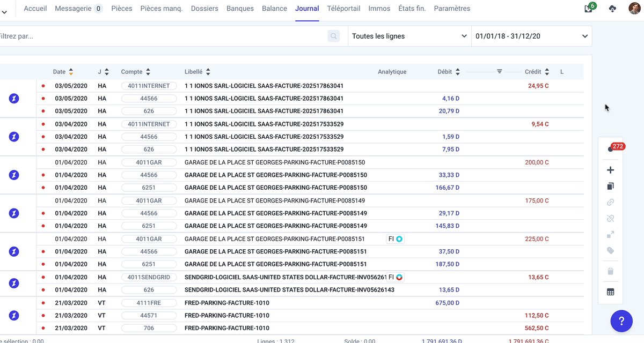The width and height of the screenshot is (644, 343).
Task: Open the notifications inbox with badge 6
Action: click(x=589, y=9)
